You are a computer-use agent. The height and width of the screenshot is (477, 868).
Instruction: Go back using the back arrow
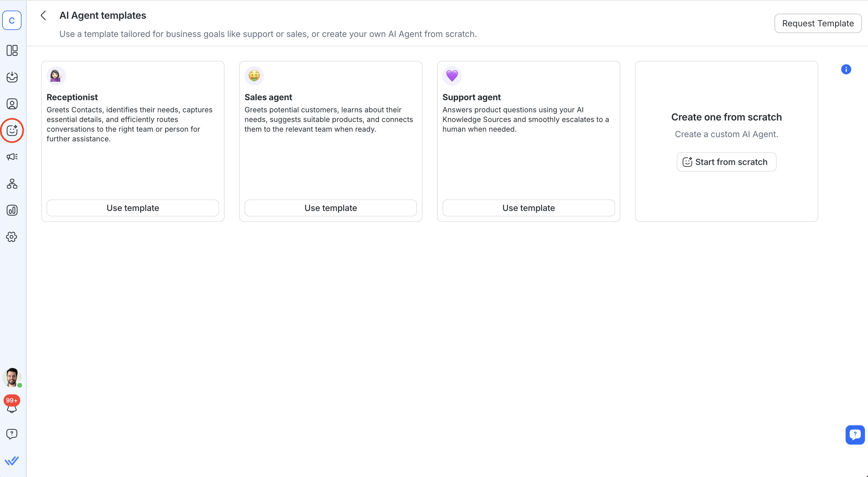point(44,15)
